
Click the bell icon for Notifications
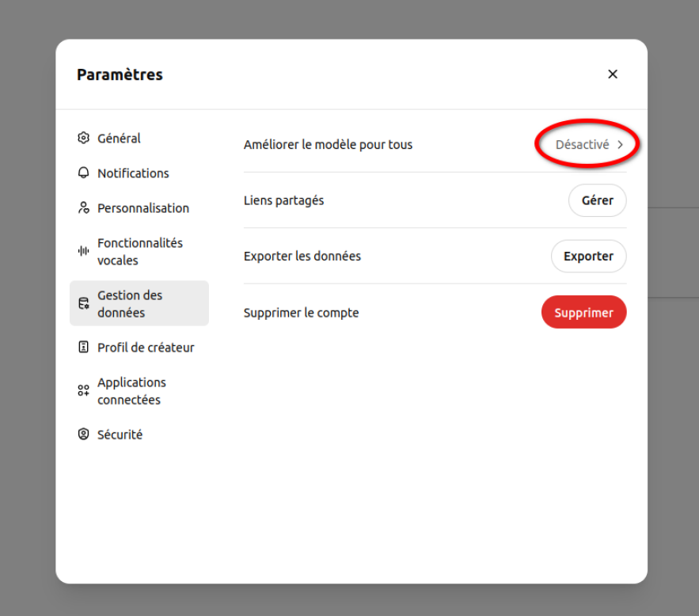pos(84,173)
